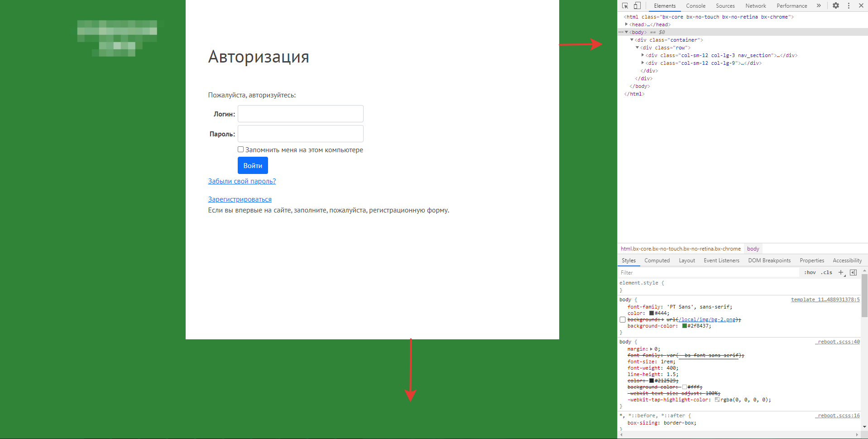
Task: Click the Войти login button
Action: coord(253,165)
